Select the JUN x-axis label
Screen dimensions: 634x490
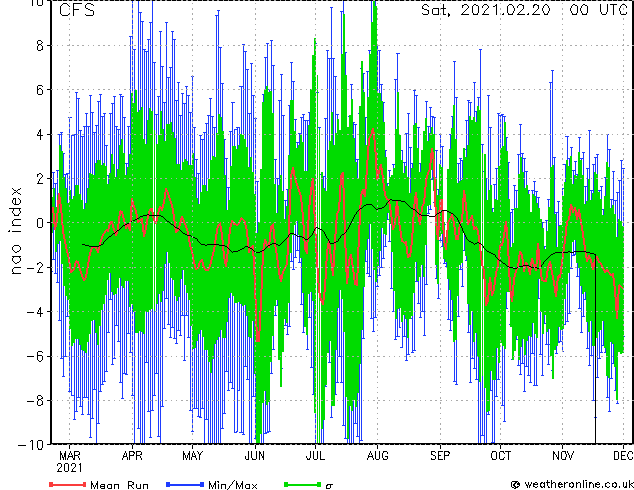(255, 456)
